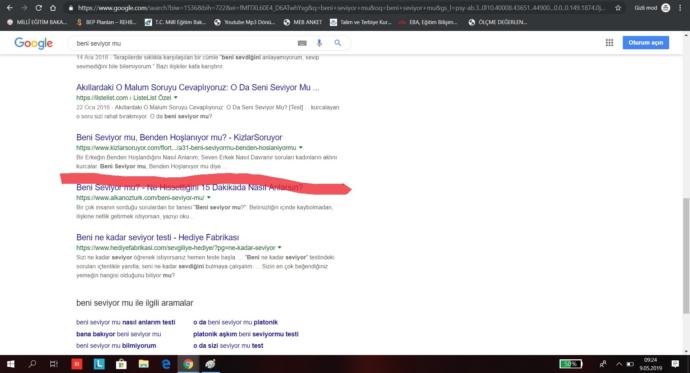Search related: bana bakıyor beni seviyor mu
The height and width of the screenshot is (373, 690).
tap(118, 334)
